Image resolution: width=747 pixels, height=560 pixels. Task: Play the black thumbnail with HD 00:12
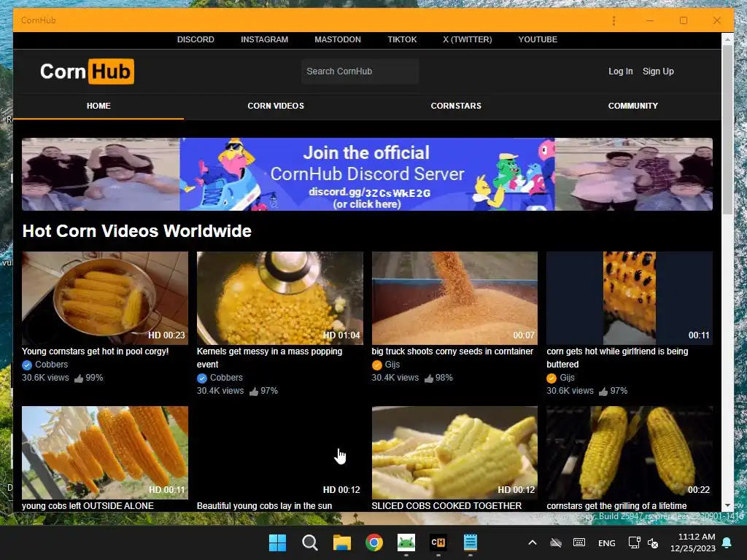click(279, 452)
